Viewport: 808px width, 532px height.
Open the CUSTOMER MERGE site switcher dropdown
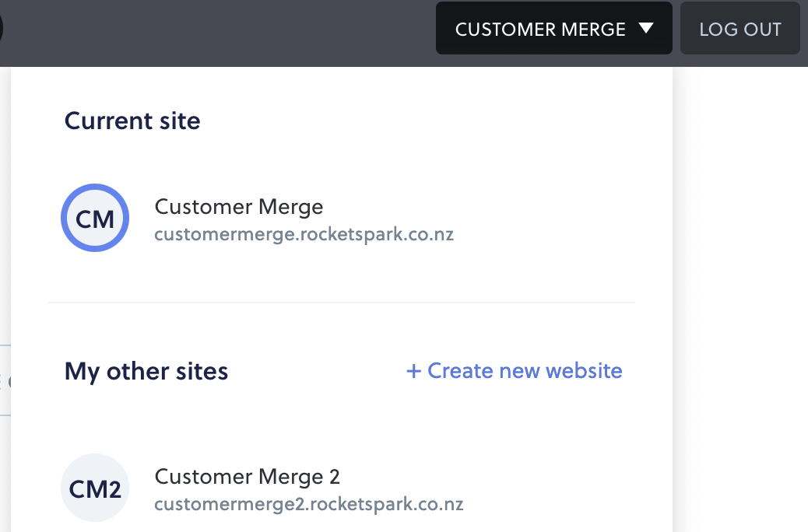554,28
